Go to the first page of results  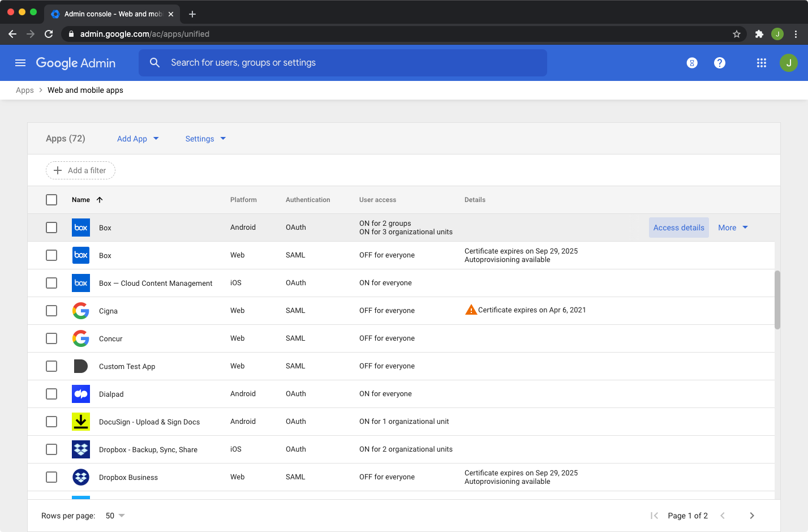click(655, 516)
